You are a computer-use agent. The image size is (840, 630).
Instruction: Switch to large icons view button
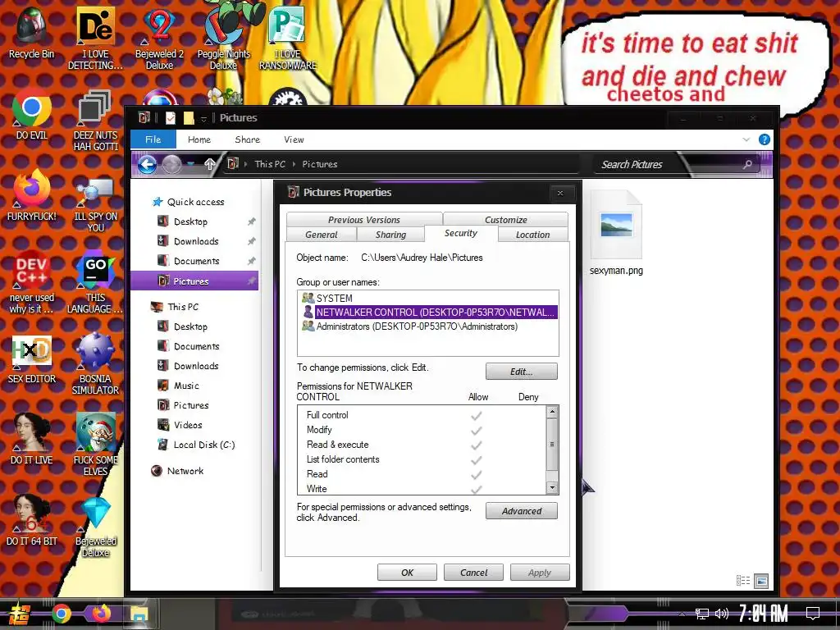(761, 581)
